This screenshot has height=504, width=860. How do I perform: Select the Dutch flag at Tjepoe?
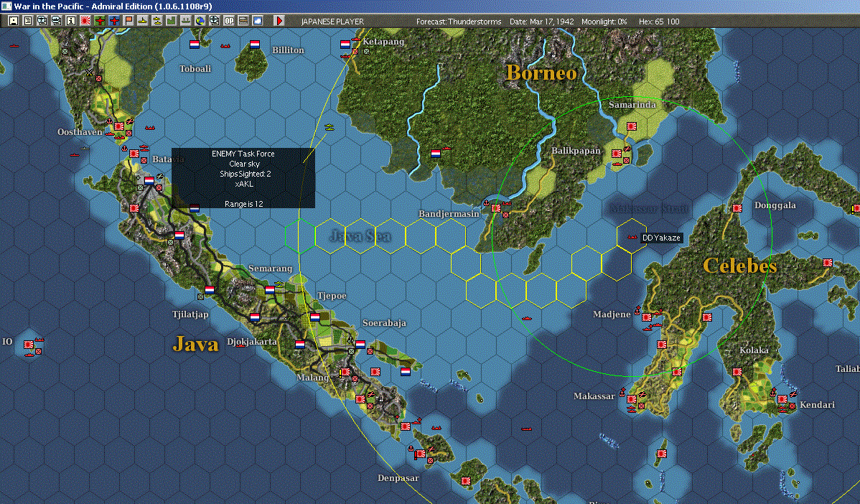point(315,317)
